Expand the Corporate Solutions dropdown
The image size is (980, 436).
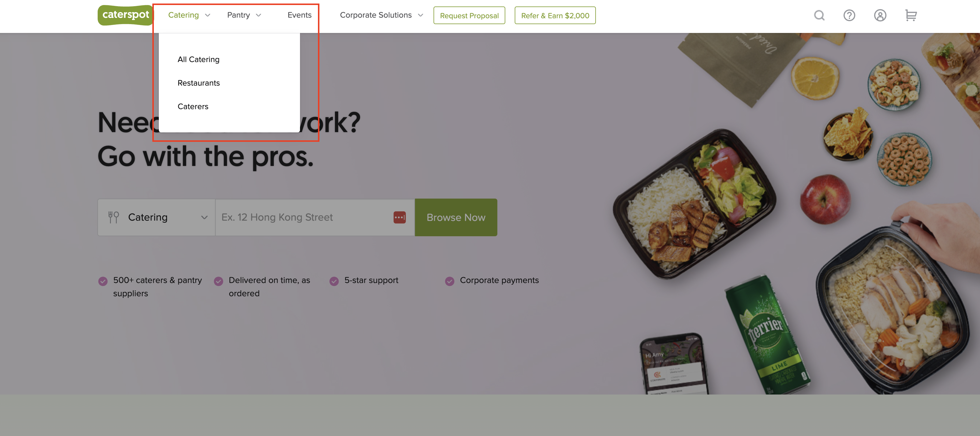tap(381, 15)
